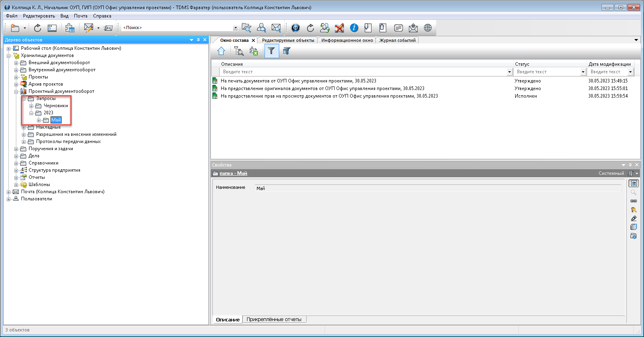The width and height of the screenshot is (644, 337).
Task: Click the speech bubble messages icon
Action: [398, 28]
